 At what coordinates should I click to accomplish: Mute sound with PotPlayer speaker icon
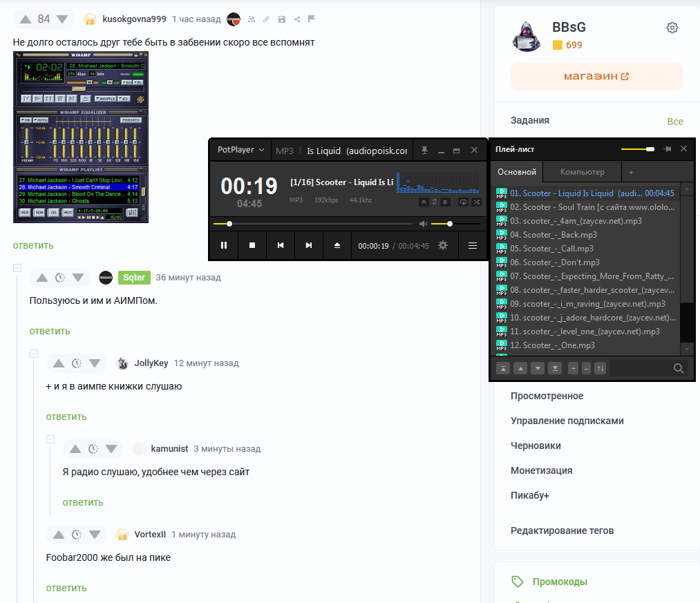click(x=423, y=224)
